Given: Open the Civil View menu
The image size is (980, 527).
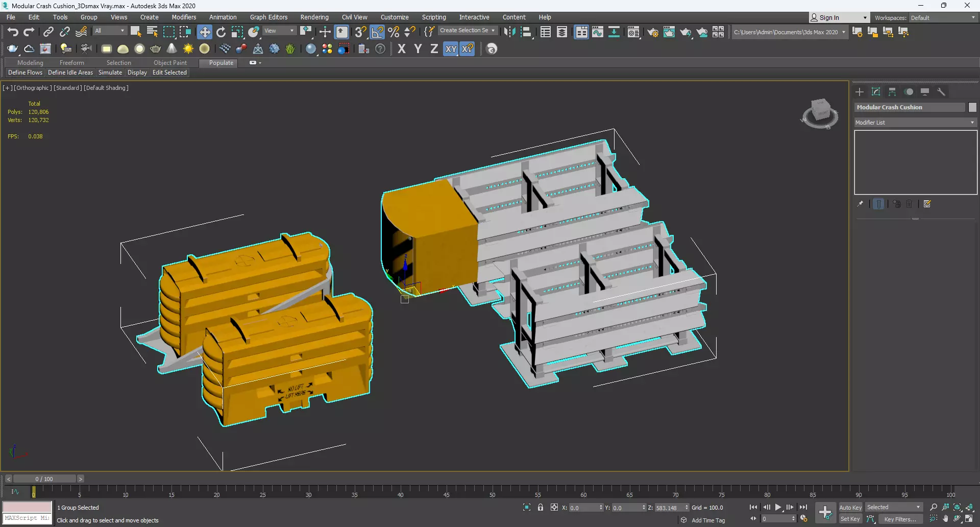Looking at the screenshot, I should tap(354, 17).
